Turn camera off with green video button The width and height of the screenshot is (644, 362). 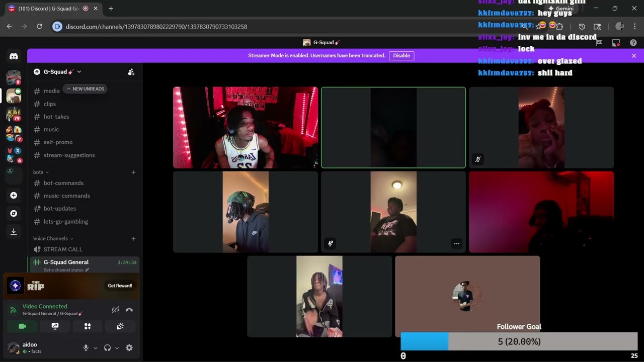pyautogui.click(x=22, y=326)
